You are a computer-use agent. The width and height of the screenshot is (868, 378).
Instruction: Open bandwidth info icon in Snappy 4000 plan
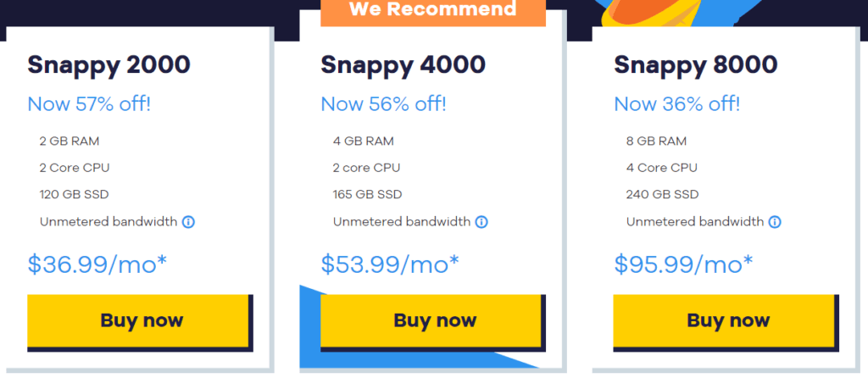click(x=481, y=222)
